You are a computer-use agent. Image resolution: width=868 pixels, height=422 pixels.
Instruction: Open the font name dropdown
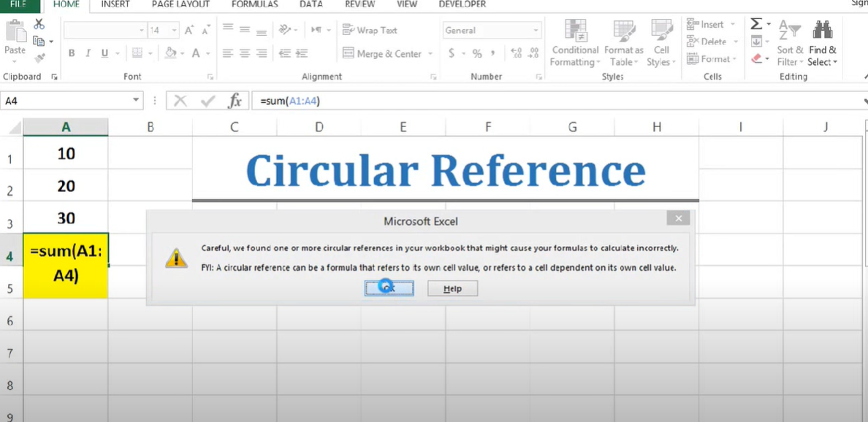142,31
